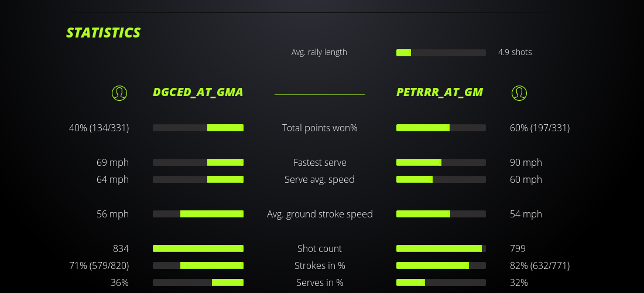The width and height of the screenshot is (644, 293).
Task: Click left player's Serves in % bar
Action: point(198,282)
